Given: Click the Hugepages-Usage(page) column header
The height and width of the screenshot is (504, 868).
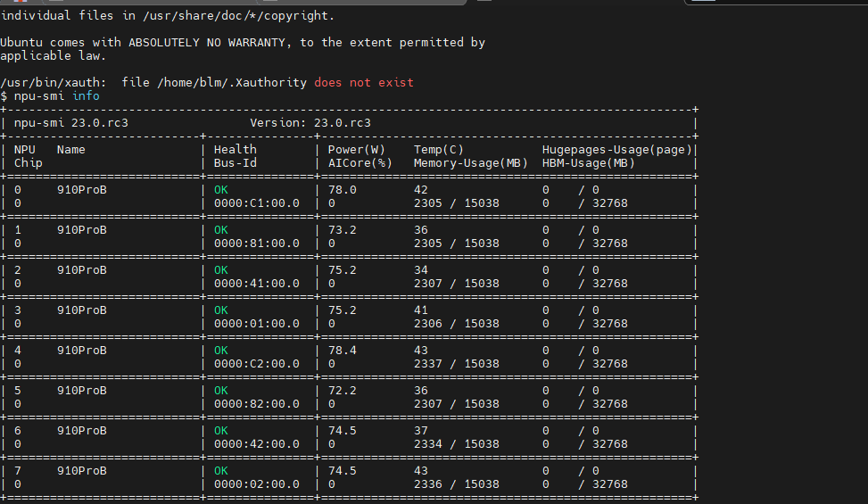Looking at the screenshot, I should (x=617, y=149).
